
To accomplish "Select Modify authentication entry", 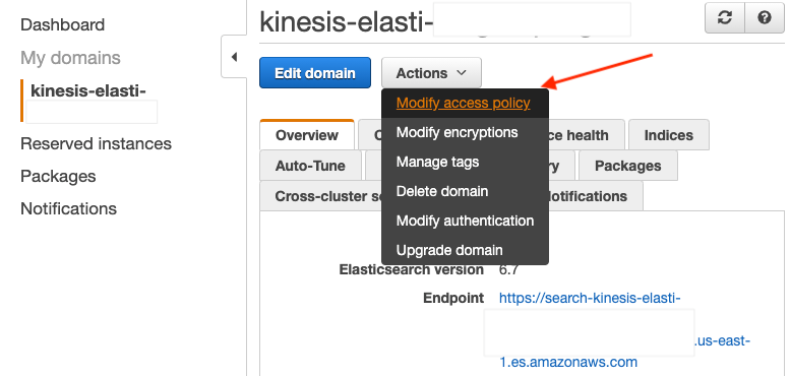I will 465,221.
